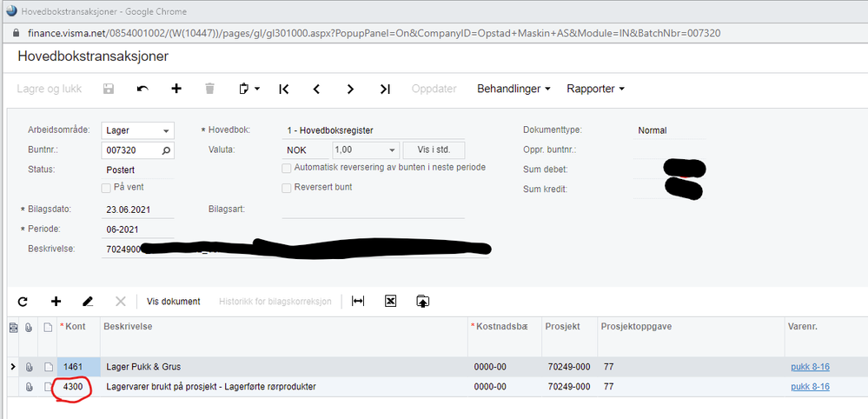Go to the next record
This screenshot has height=419, width=868.
[x=350, y=89]
